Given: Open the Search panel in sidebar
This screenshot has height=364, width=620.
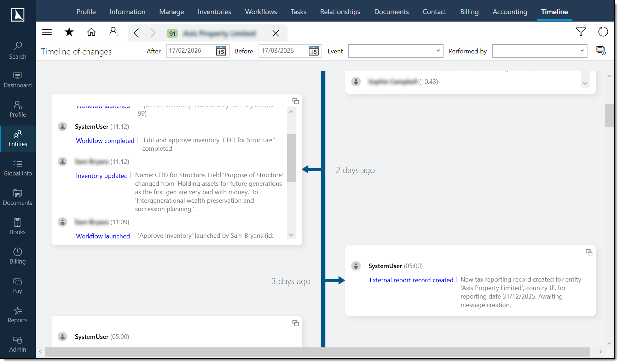Looking at the screenshot, I should (x=17, y=50).
